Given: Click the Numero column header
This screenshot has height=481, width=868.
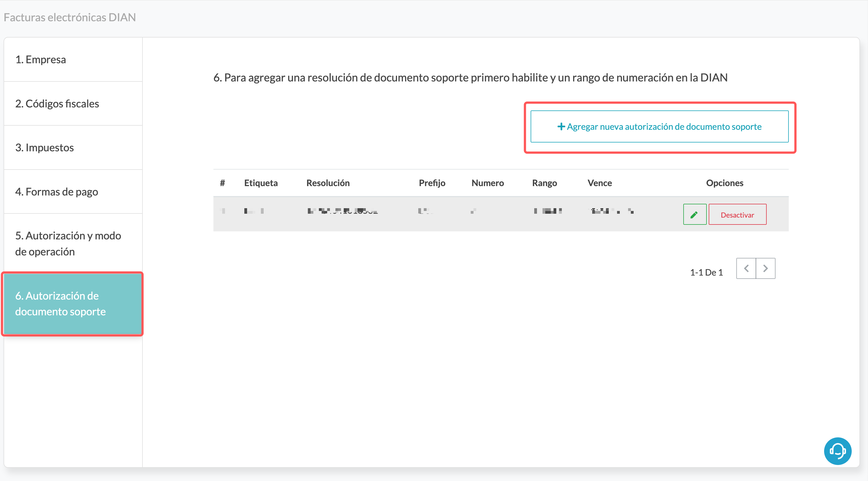Looking at the screenshot, I should point(488,183).
